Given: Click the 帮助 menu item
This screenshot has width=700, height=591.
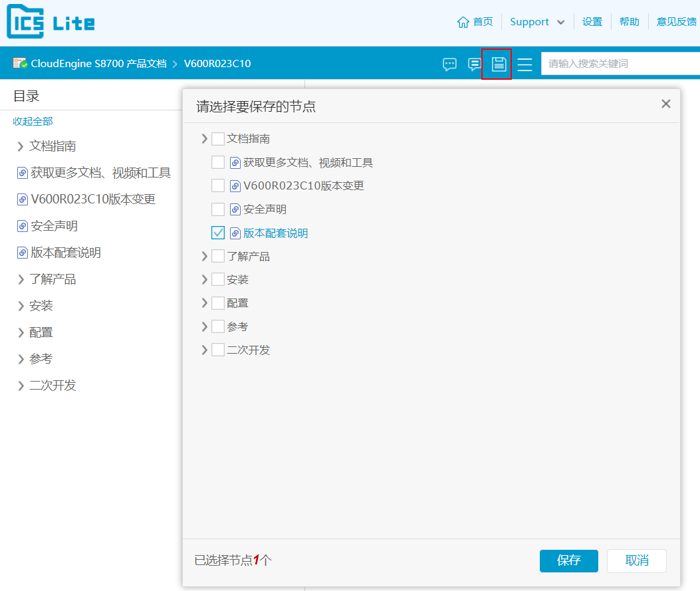Looking at the screenshot, I should [x=629, y=21].
